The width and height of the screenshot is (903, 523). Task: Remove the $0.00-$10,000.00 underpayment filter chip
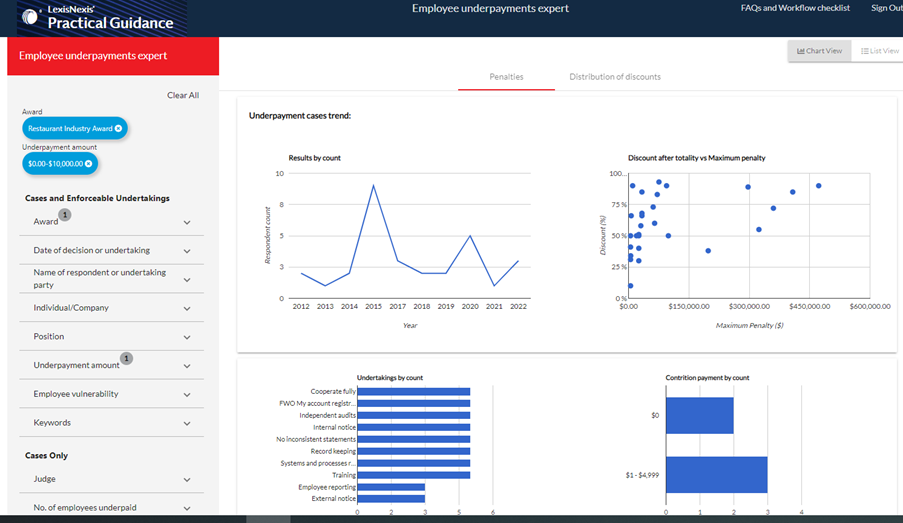[x=89, y=164]
